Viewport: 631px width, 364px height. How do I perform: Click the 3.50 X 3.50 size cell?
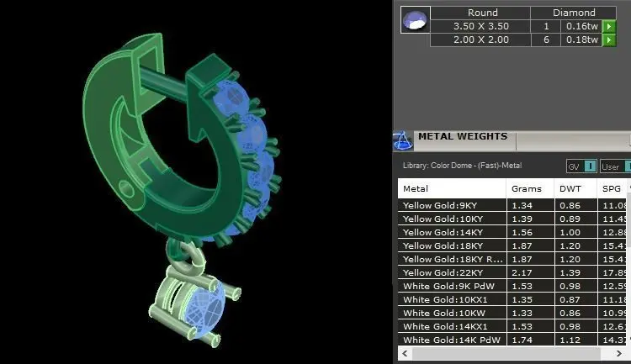point(481,26)
